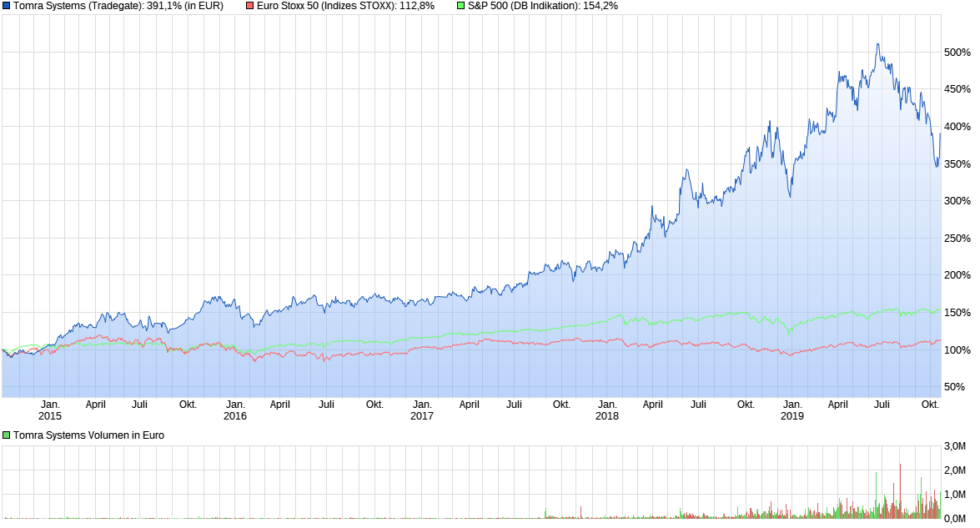Click the 250% y-axis label
980x528 pixels.
(957, 239)
